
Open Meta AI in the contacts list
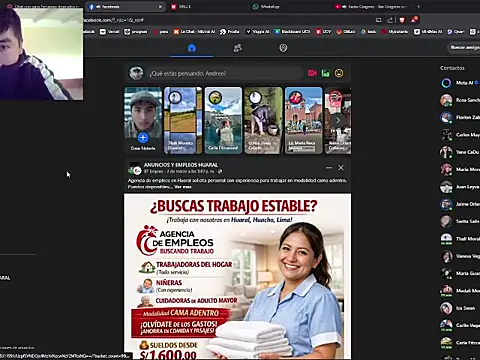[460, 83]
